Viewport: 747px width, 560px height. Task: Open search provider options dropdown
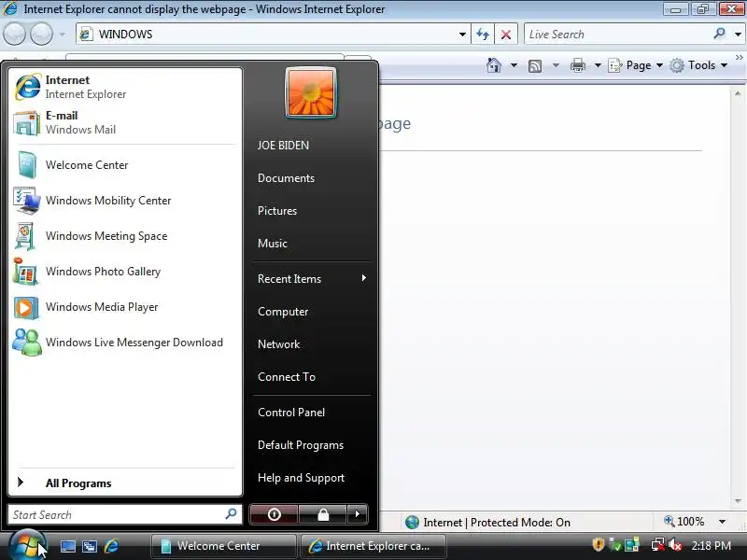click(x=738, y=35)
